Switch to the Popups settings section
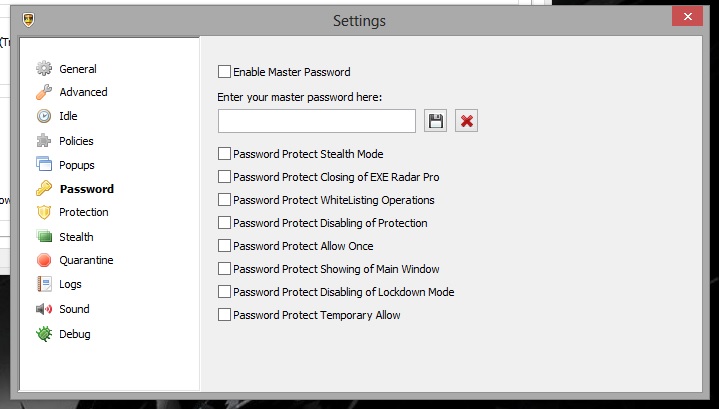Screen dimensions: 719x409 pos(76,164)
